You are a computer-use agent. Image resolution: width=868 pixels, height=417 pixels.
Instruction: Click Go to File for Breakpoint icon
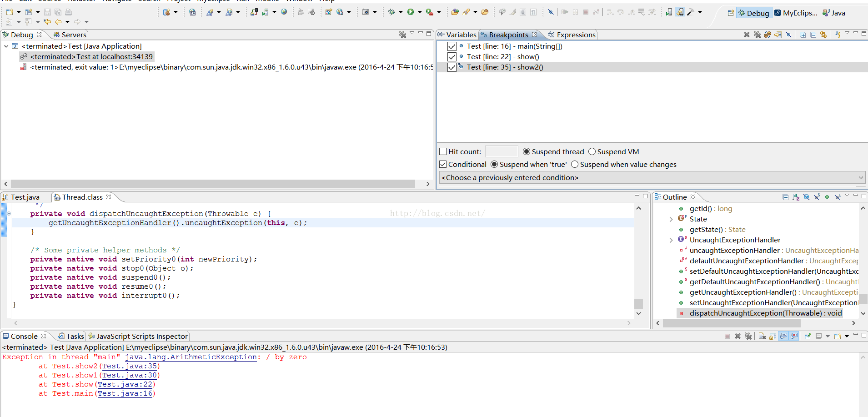778,35
